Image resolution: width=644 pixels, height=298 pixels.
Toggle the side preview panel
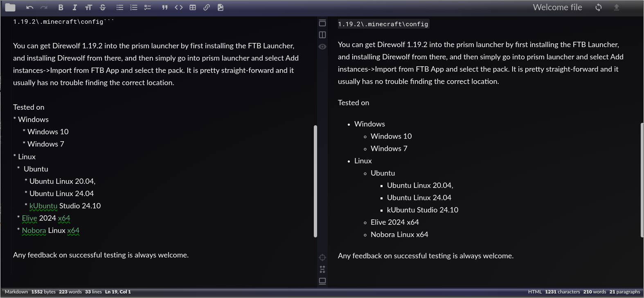coord(322,35)
